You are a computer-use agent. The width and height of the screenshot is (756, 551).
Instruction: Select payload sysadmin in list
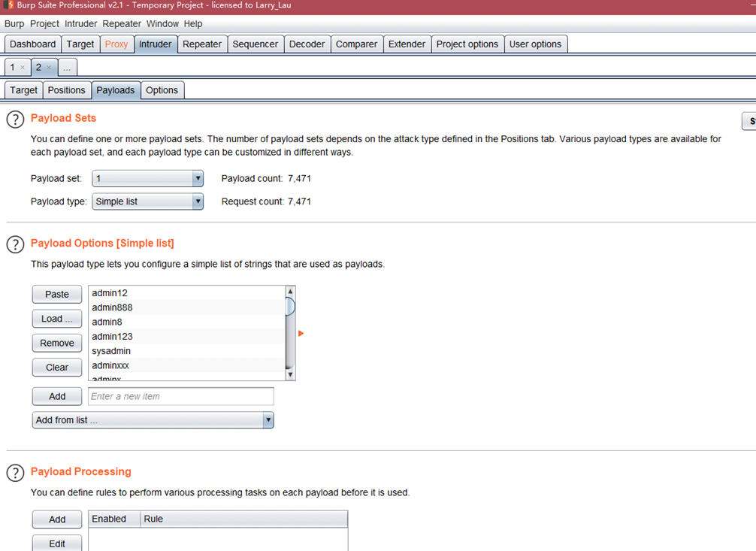click(x=187, y=351)
